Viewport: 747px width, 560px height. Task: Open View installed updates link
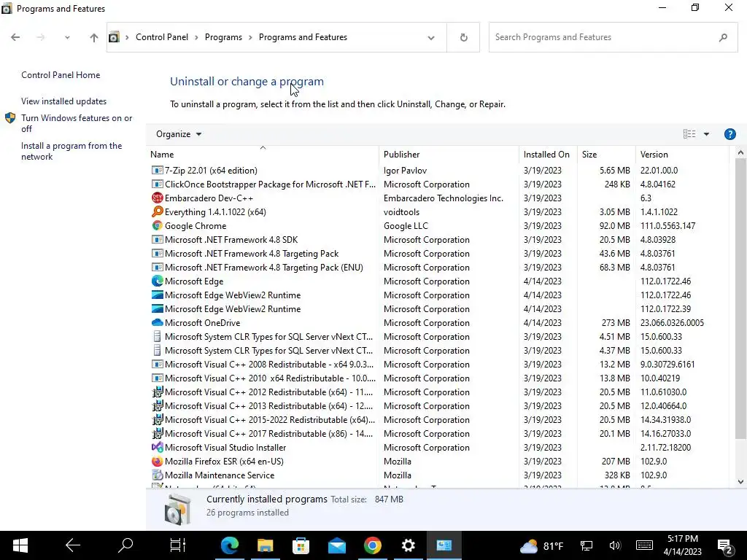click(64, 101)
